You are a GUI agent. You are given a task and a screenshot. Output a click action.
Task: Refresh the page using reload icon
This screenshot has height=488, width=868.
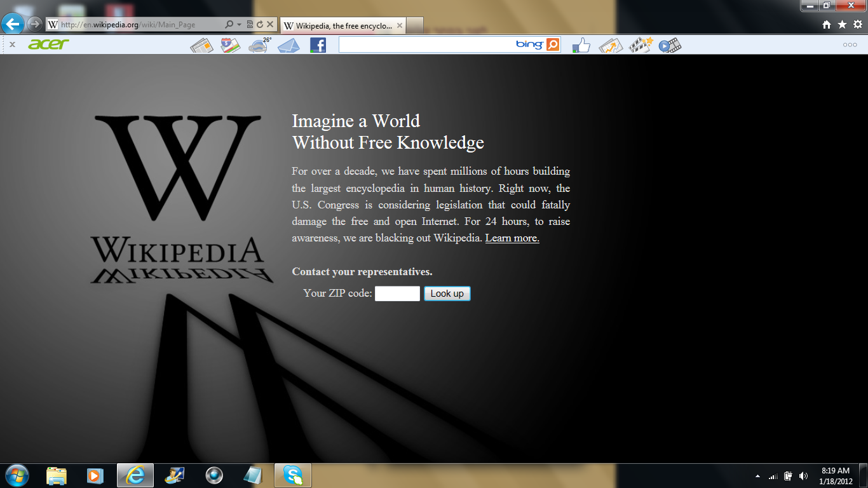[x=260, y=25]
